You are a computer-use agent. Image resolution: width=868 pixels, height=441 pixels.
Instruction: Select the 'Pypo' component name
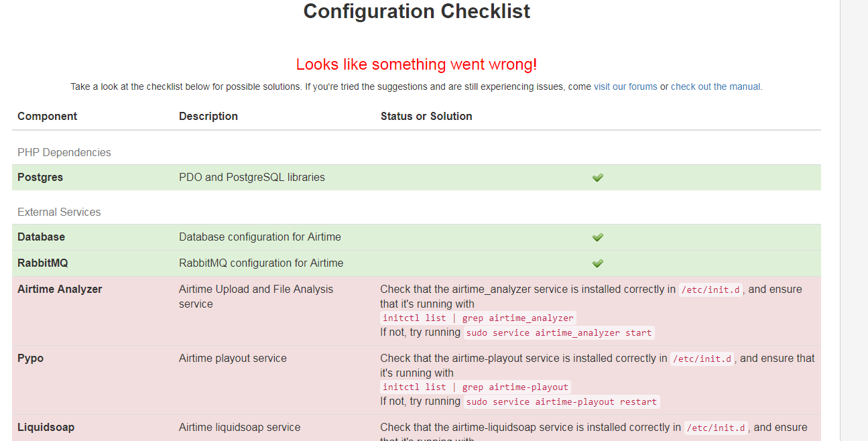pos(30,359)
